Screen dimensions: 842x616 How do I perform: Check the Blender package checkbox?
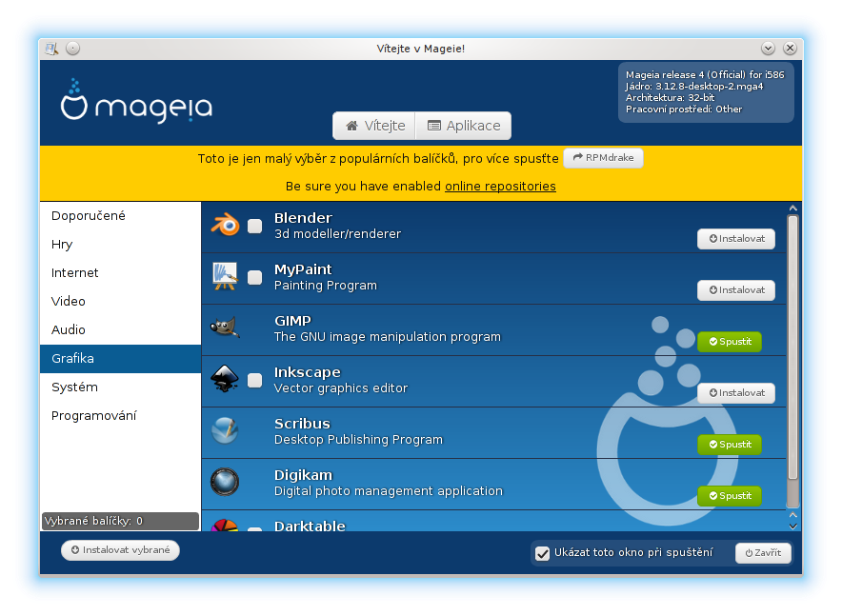pyautogui.click(x=255, y=227)
